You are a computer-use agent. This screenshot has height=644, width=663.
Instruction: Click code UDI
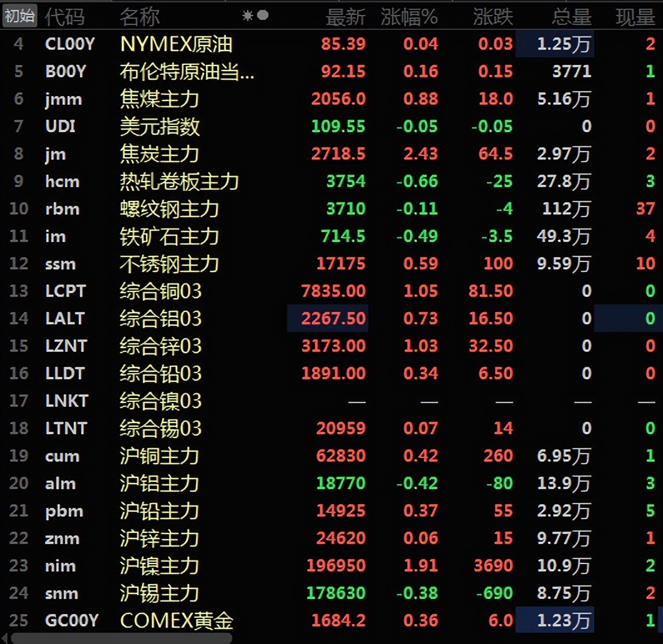tap(60, 126)
